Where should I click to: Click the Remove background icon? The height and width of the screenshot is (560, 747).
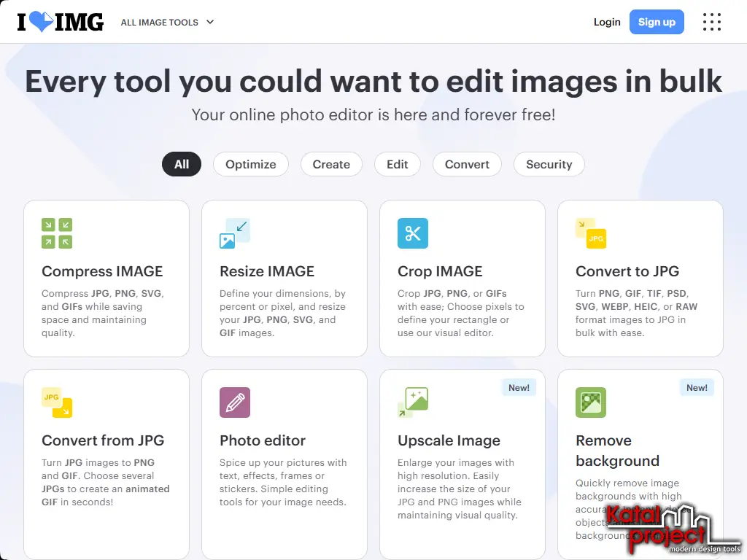coord(591,402)
